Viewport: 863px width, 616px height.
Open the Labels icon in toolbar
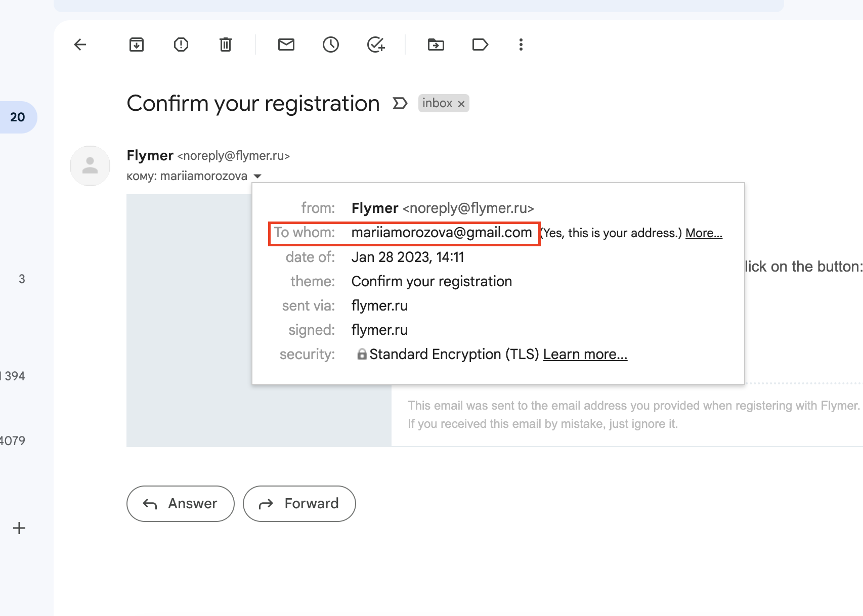(x=480, y=45)
